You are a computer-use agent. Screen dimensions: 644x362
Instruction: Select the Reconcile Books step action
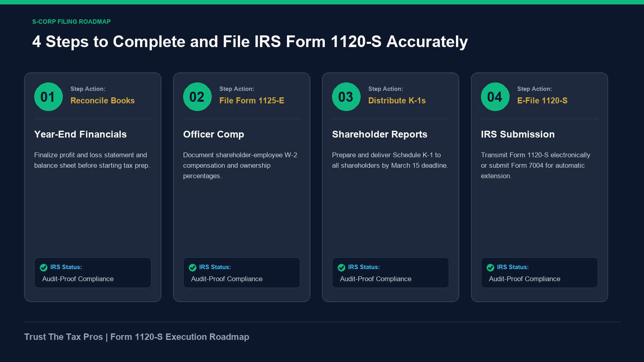pyautogui.click(x=103, y=101)
